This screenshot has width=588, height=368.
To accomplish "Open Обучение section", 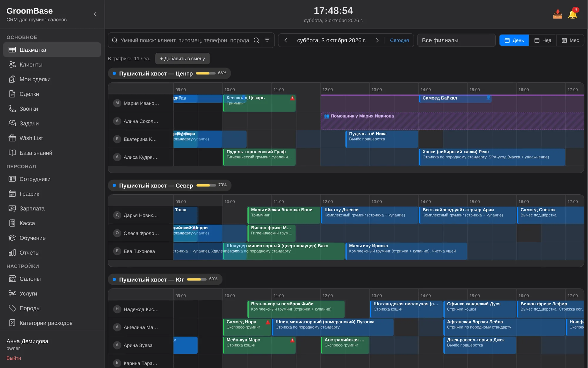I will (52, 238).
